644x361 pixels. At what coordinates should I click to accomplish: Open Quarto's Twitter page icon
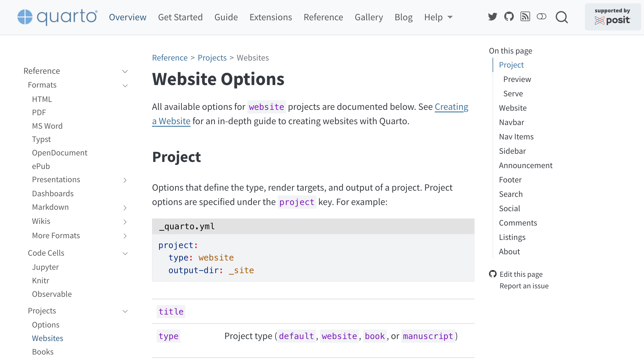click(493, 17)
